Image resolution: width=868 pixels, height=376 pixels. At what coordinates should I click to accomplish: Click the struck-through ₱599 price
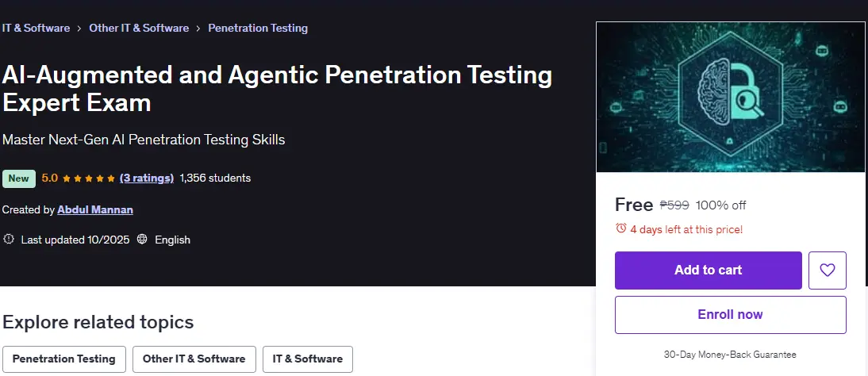pyautogui.click(x=674, y=205)
